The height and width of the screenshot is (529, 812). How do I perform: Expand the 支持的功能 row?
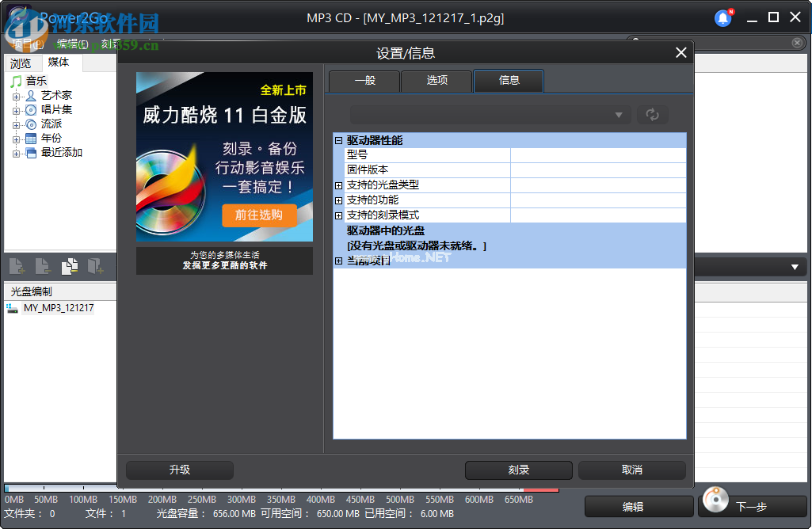[339, 200]
